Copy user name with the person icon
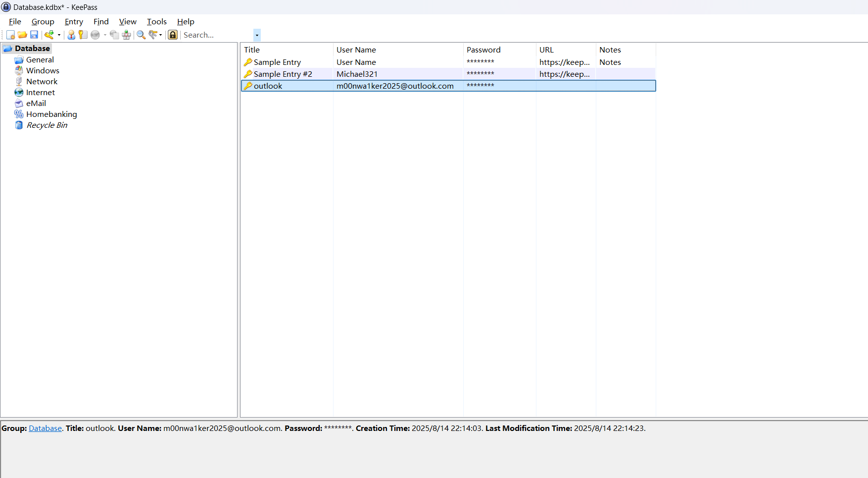This screenshot has width=868, height=478. (x=71, y=35)
